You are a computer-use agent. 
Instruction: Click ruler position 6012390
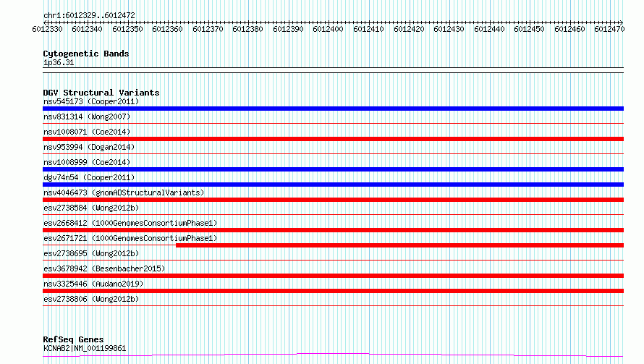pos(288,29)
